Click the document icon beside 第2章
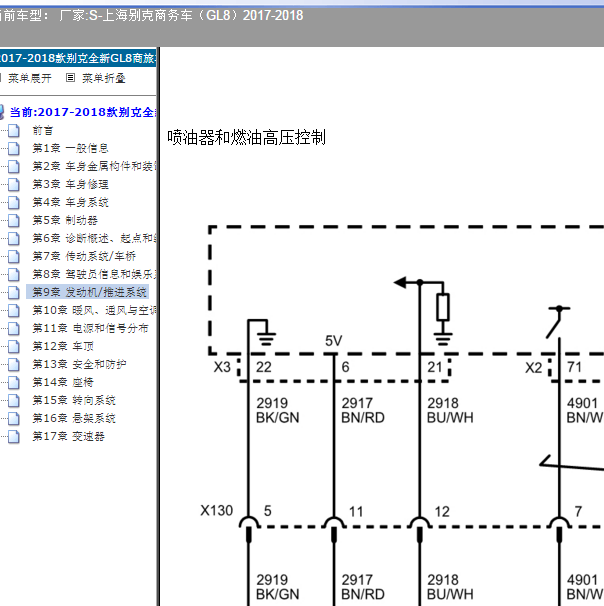The width and height of the screenshot is (604, 606). click(x=14, y=167)
